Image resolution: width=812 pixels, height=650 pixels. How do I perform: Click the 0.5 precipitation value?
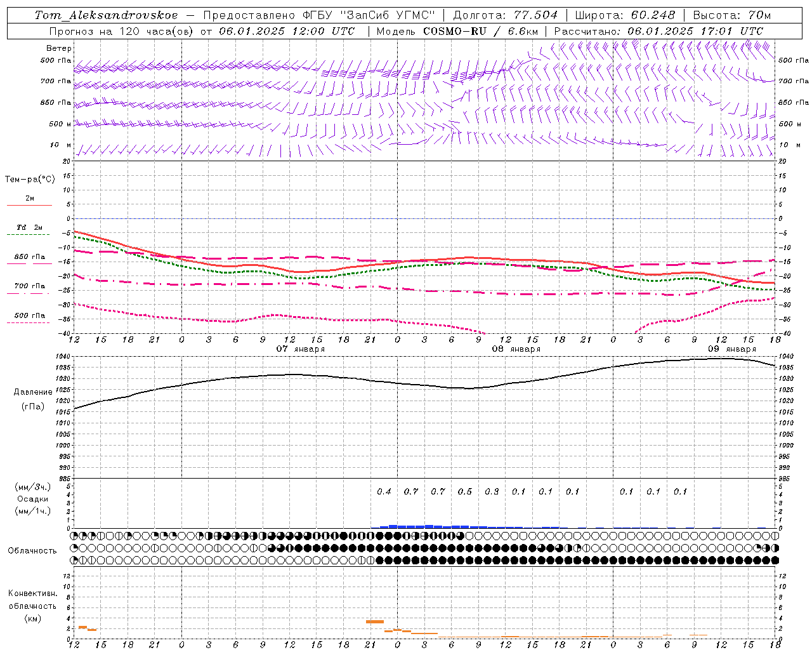[x=465, y=491]
